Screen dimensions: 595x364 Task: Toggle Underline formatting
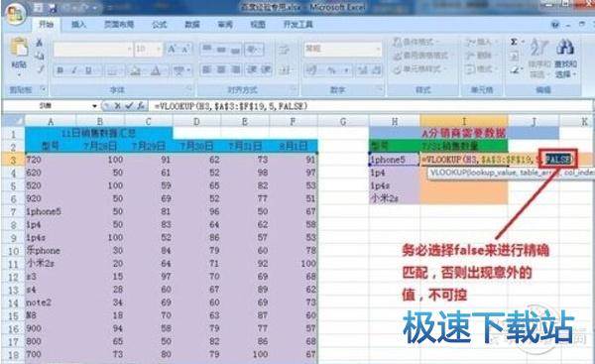(88, 70)
